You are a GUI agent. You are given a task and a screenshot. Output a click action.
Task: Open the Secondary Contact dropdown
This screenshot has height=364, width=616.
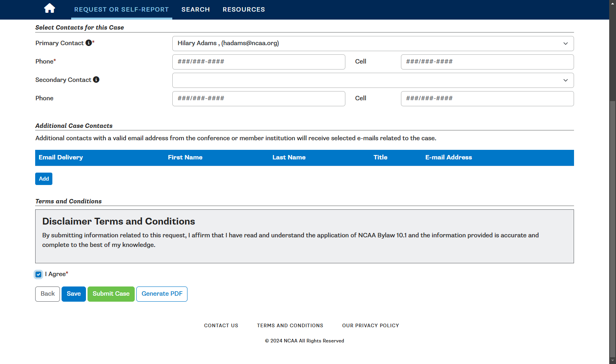373,80
